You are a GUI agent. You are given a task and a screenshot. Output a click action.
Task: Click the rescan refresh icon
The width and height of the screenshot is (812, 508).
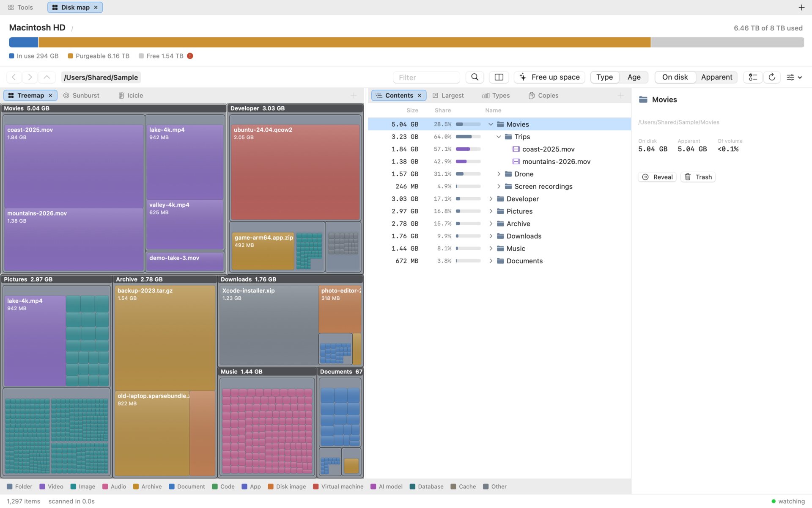pos(771,77)
